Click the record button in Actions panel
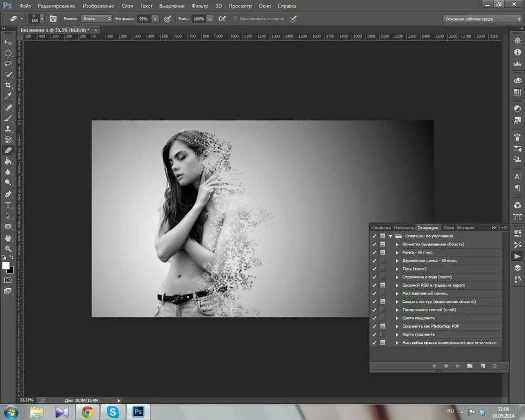525x420 pixels. (446, 366)
